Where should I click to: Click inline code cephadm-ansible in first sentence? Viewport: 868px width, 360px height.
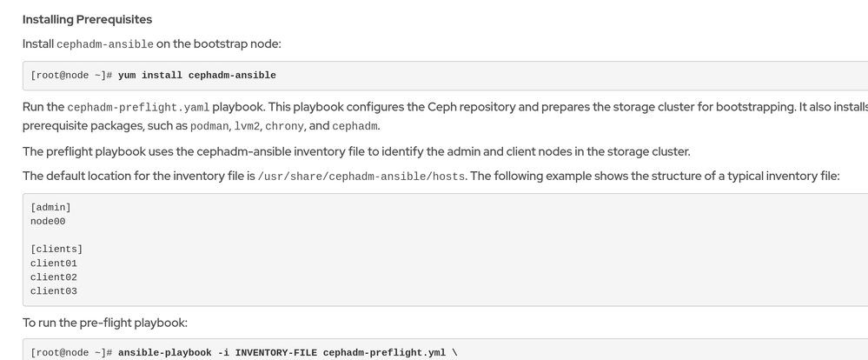point(105,44)
